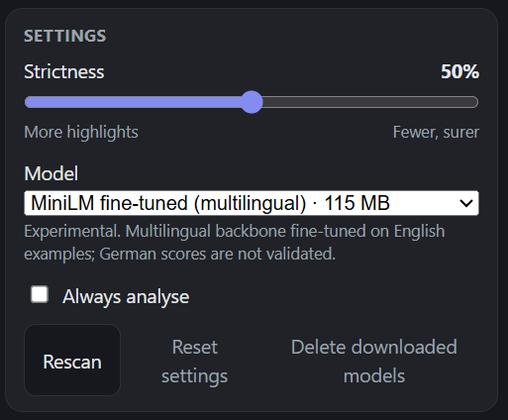The image size is (508, 420).
Task: Click the Rescan button
Action: [72, 360]
